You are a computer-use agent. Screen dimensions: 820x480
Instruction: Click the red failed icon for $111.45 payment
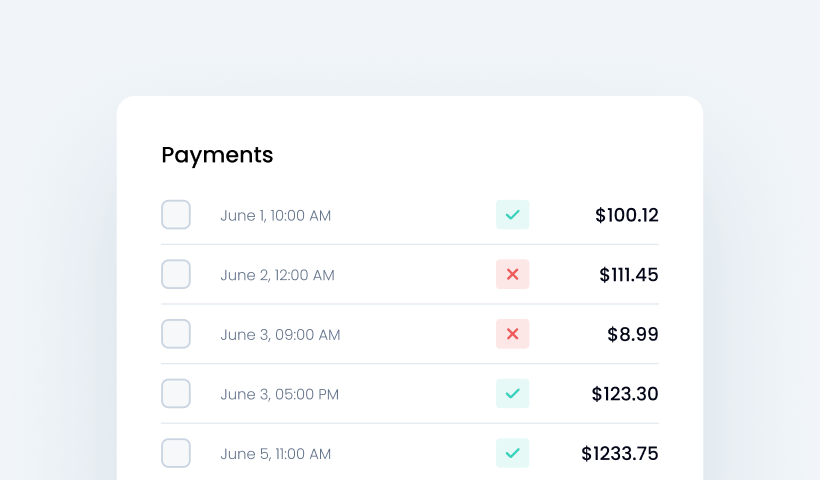[x=512, y=274]
